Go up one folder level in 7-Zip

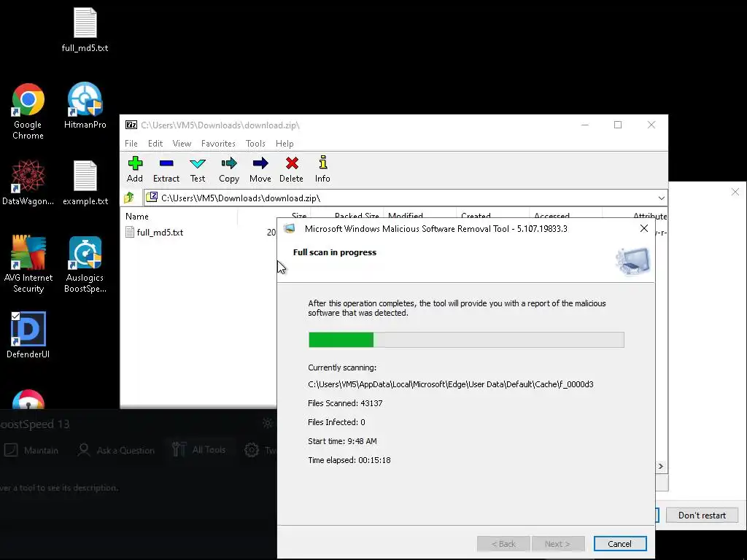[129, 198]
